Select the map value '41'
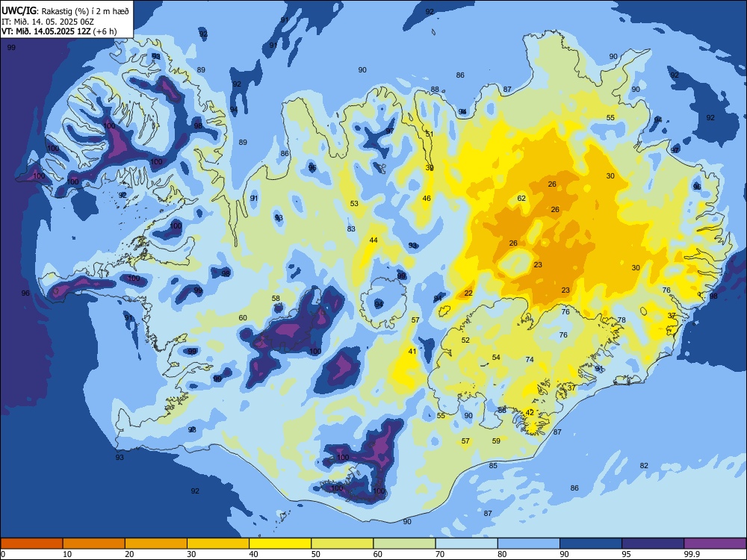Viewport: 747px width, 560px height. pos(412,352)
